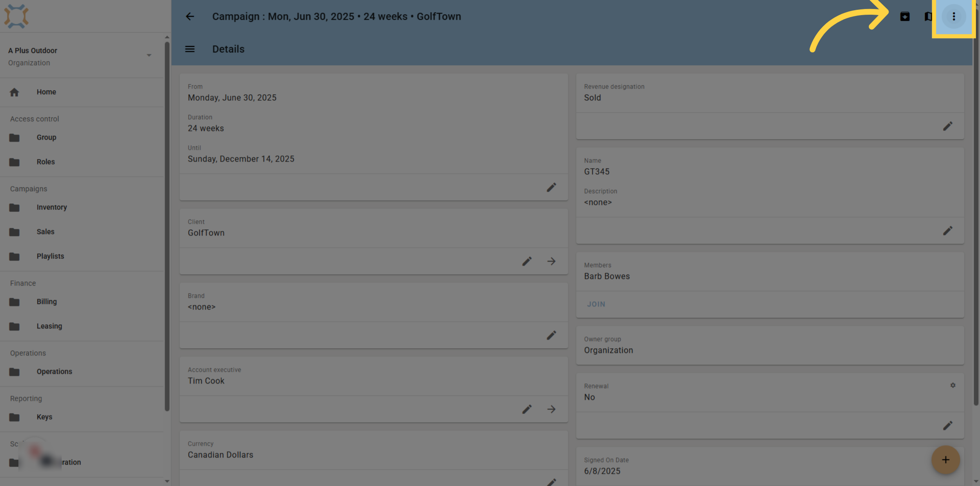Click the Home label in sidebar

[x=46, y=92]
